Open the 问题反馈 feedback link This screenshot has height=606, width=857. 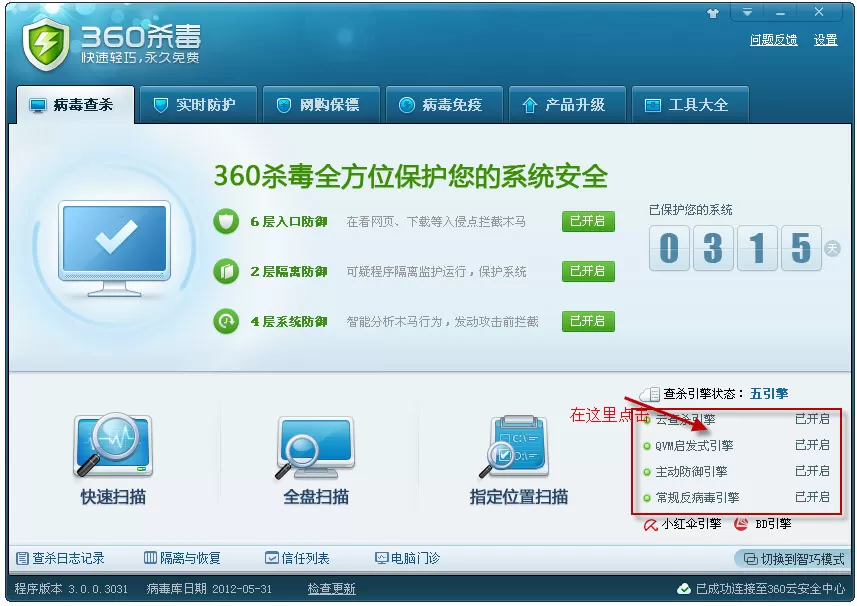pos(773,40)
